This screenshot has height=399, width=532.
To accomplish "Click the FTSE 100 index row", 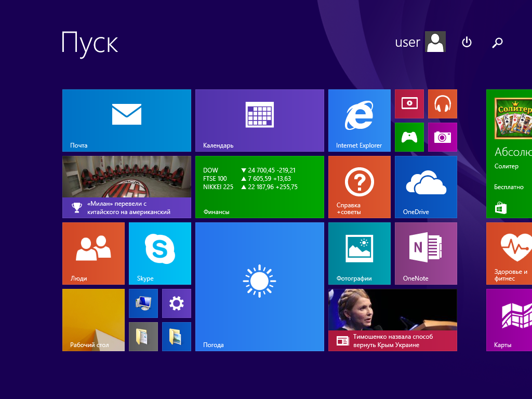I will point(247,179).
